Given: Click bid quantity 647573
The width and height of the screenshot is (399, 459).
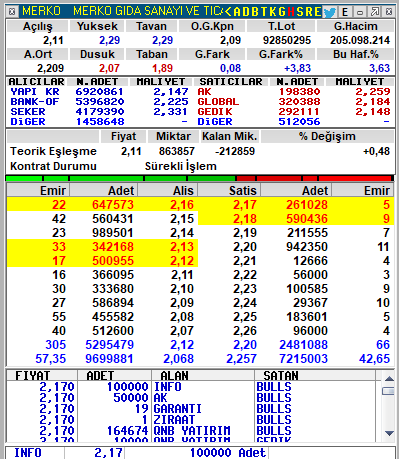Looking at the screenshot, I should (x=113, y=205).
